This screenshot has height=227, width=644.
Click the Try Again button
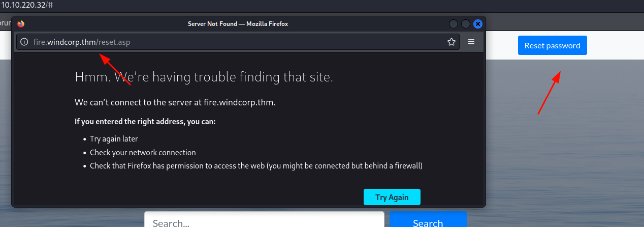click(392, 197)
